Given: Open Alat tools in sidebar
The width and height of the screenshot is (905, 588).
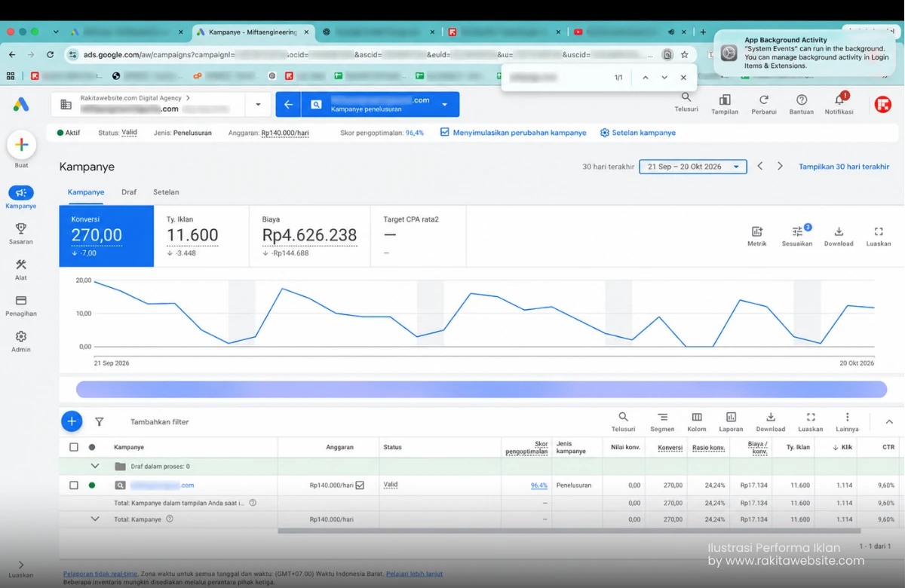Looking at the screenshot, I should [x=21, y=270].
